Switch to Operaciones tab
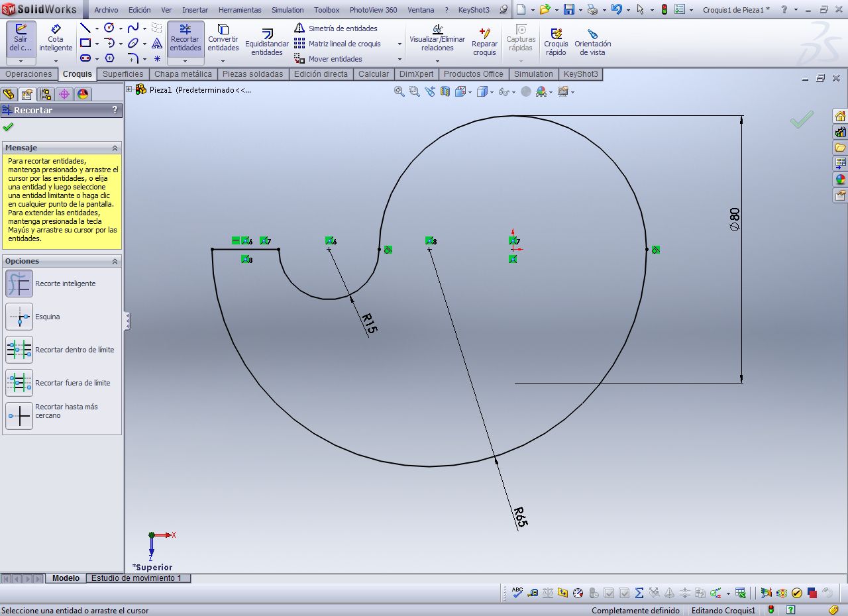This screenshot has height=616, width=848. tap(28, 74)
